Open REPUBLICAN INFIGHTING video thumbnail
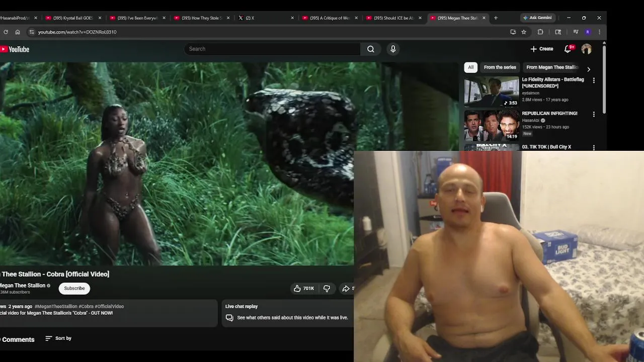 (x=492, y=125)
